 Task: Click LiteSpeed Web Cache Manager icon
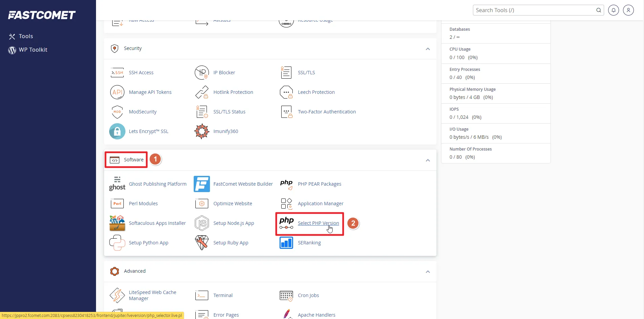pos(117,295)
